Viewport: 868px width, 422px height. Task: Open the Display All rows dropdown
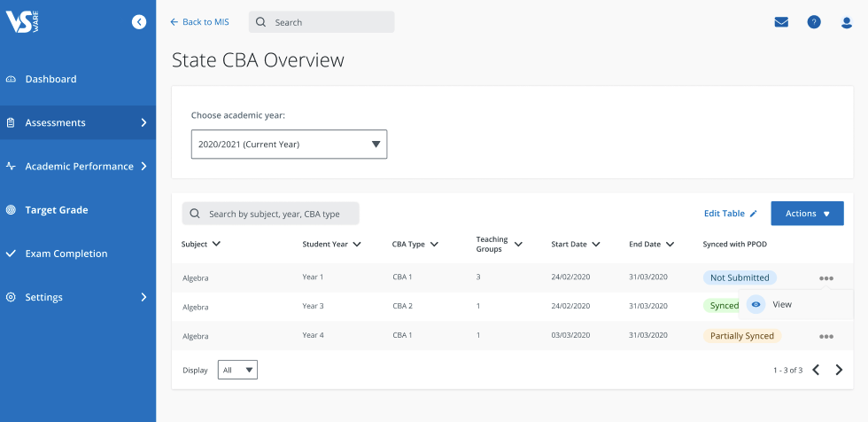point(237,370)
